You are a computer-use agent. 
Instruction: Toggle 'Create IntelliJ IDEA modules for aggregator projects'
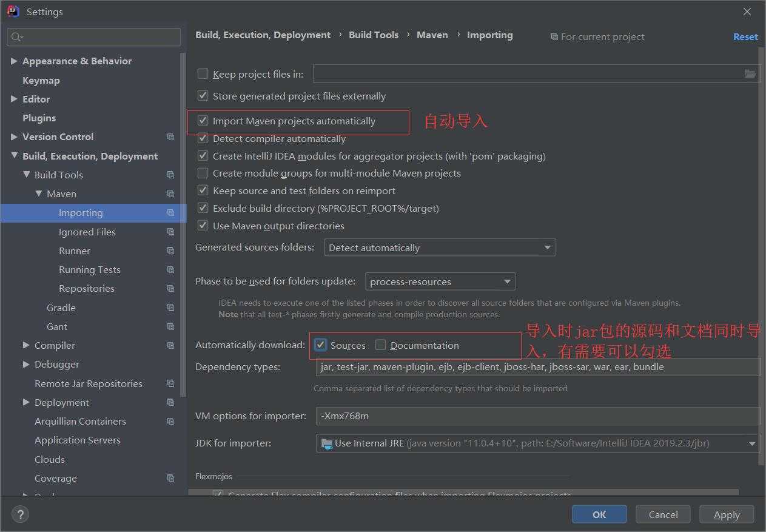(x=203, y=156)
